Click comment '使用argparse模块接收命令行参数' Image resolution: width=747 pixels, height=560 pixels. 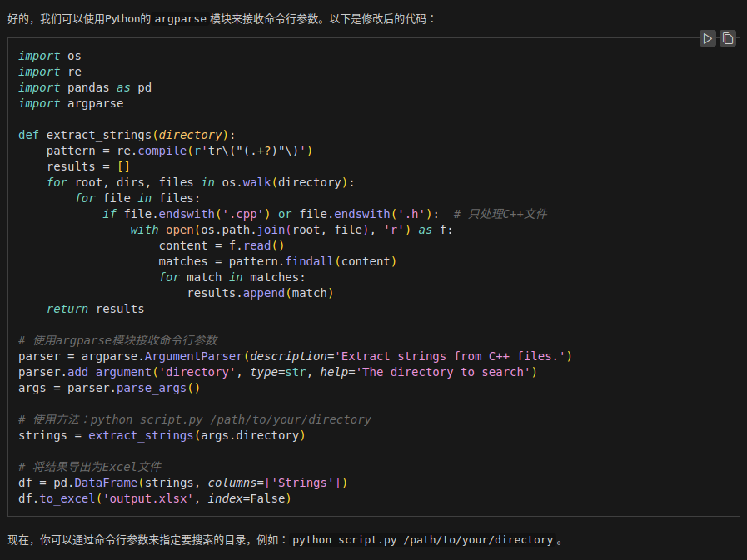tap(117, 340)
